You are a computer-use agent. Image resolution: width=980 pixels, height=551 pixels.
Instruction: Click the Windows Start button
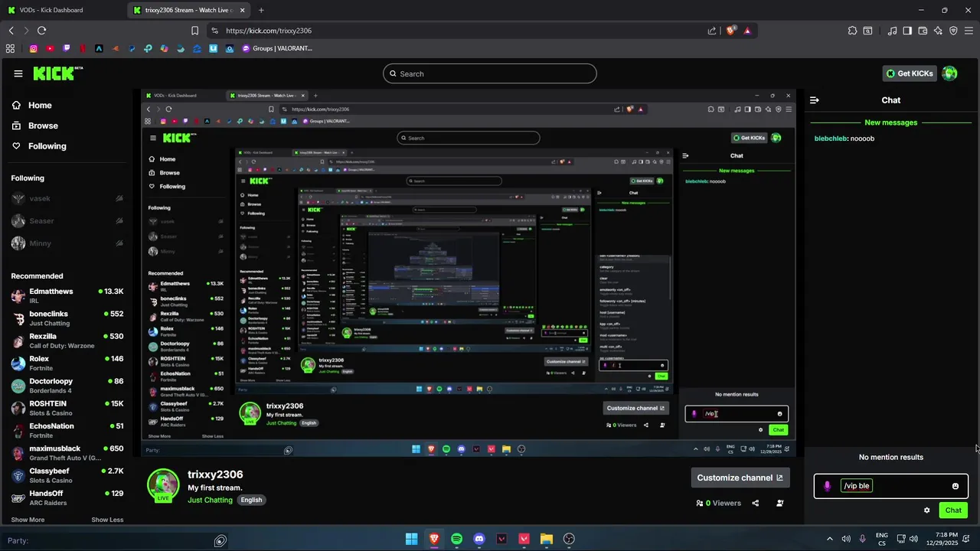pyautogui.click(x=412, y=540)
